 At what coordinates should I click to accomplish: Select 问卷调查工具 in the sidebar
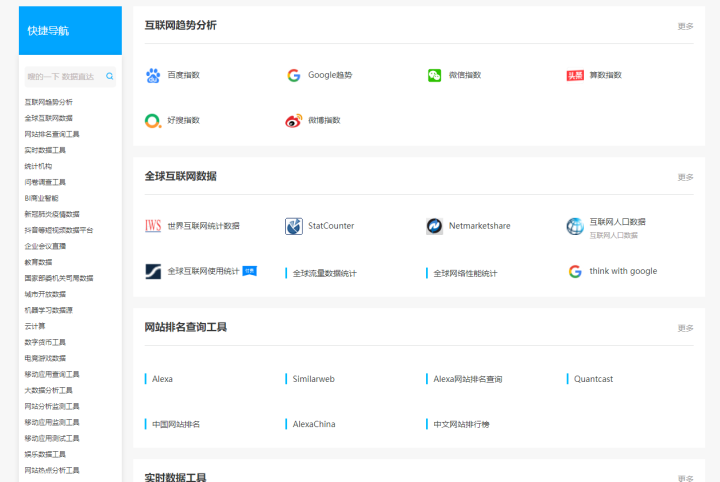click(x=45, y=182)
